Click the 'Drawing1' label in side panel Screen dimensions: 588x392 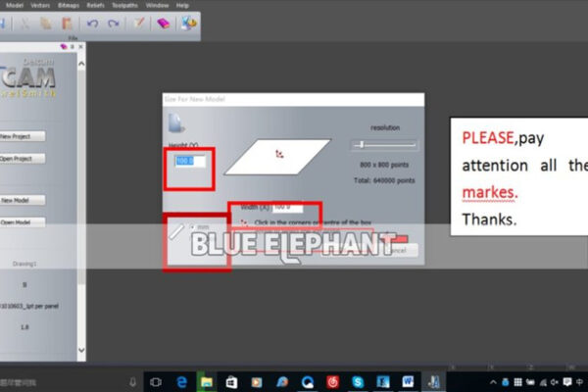coord(24,264)
